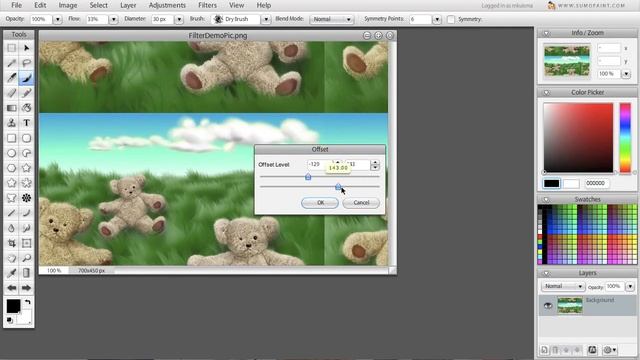This screenshot has width=640, height=360.
Task: Collapse the Swatches panel
Action: 546,200
